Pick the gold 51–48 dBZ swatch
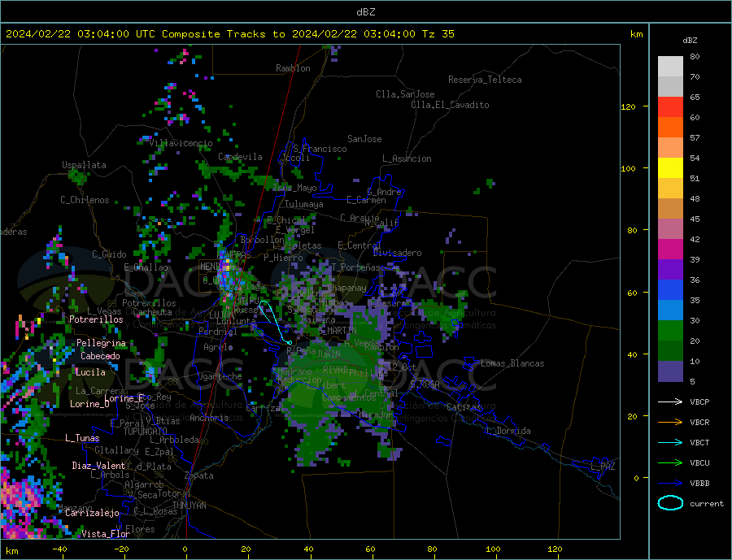 click(x=670, y=188)
